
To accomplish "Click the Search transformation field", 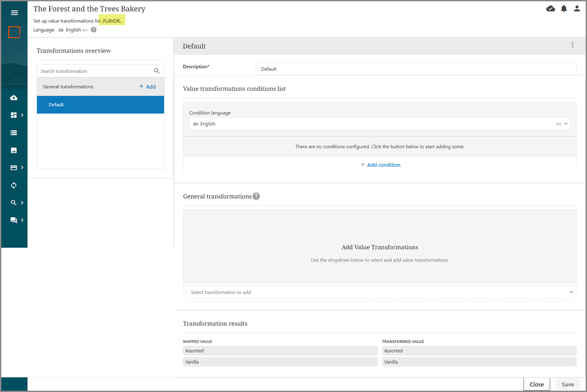I will point(95,71).
